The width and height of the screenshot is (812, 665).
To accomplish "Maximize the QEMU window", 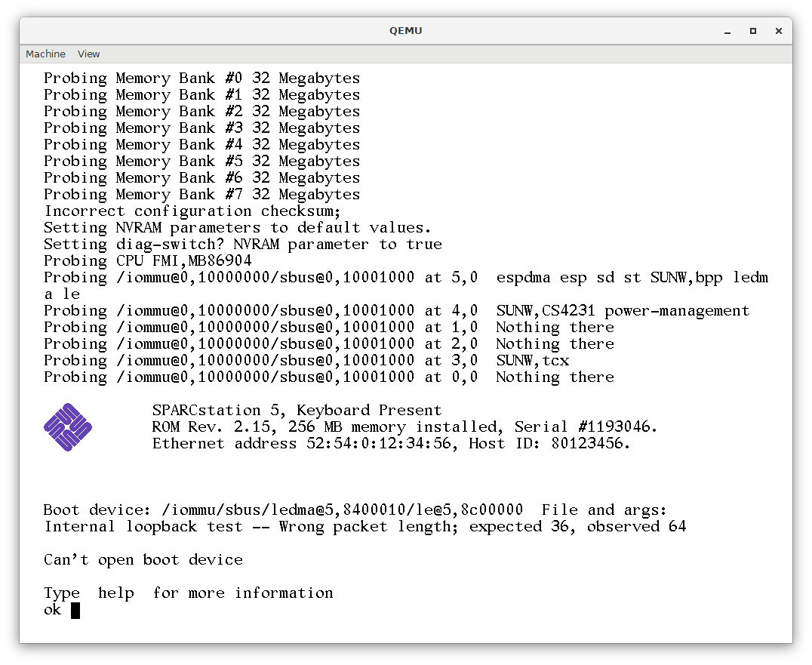I will (752, 31).
